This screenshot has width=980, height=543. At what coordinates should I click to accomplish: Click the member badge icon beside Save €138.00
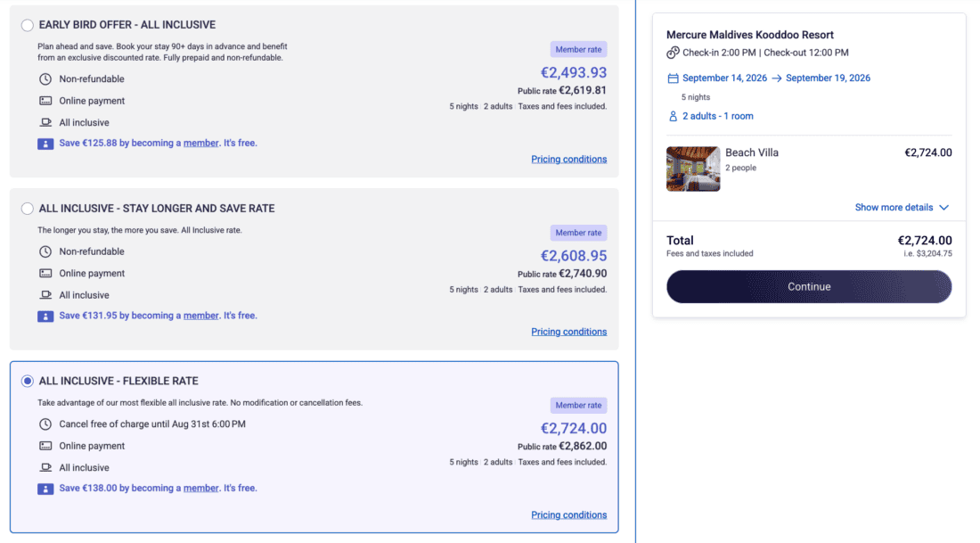[45, 490]
